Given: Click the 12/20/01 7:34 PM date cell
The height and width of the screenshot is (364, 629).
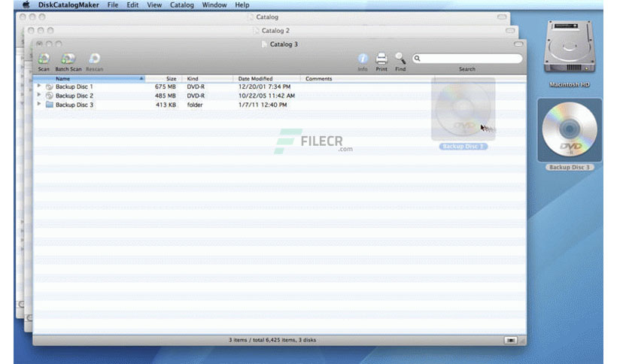Looking at the screenshot, I should coord(264,86).
